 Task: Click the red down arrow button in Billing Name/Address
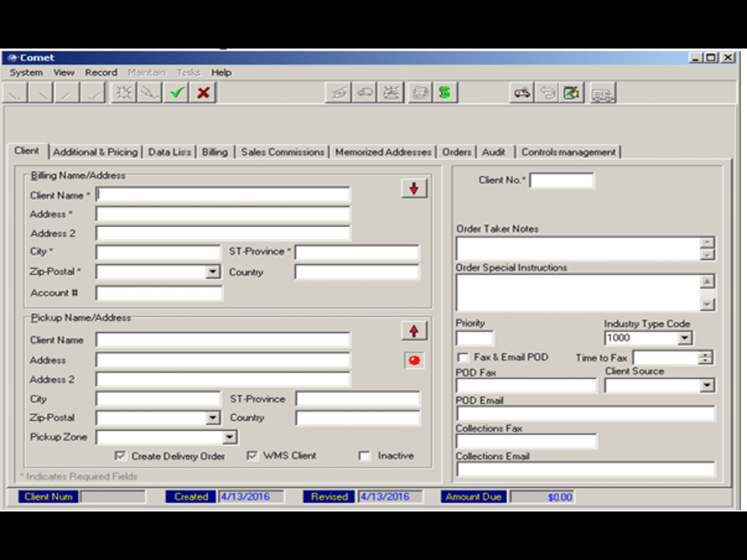[414, 189]
